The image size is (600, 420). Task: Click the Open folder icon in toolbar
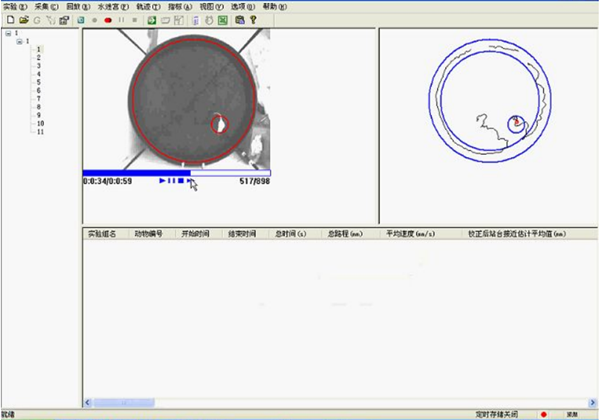23,20
